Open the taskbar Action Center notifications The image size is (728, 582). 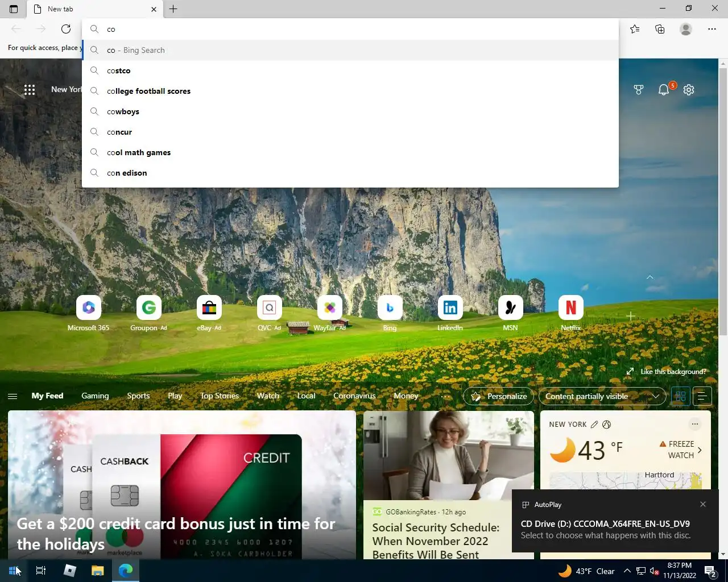coord(710,571)
